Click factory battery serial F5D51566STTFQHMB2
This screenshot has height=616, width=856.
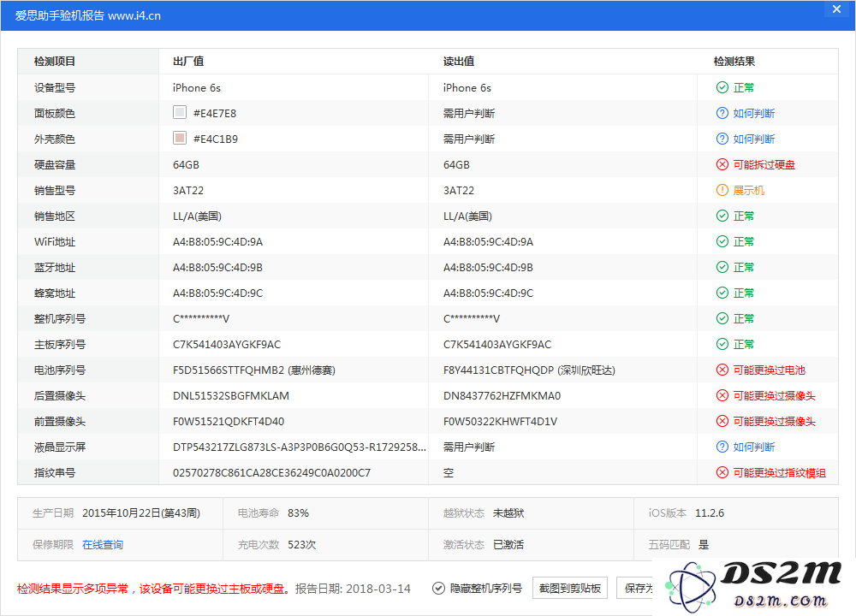[x=229, y=370]
